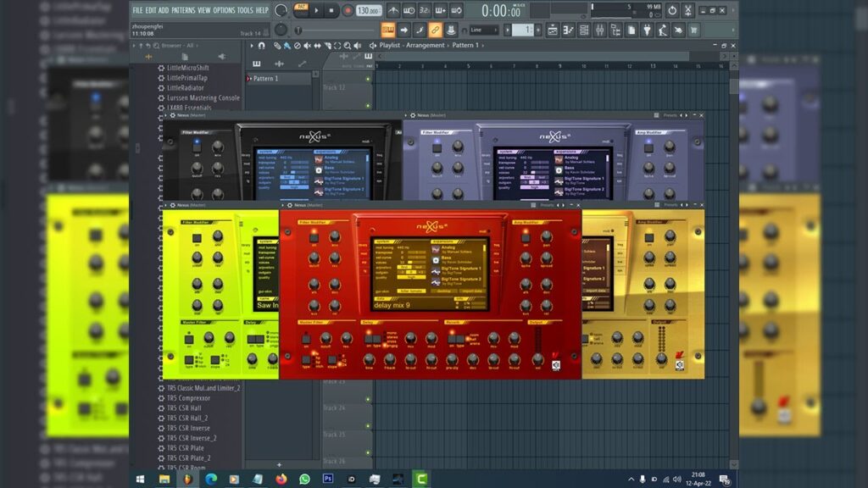This screenshot has height=488, width=868.
Task: Open Firefox from the Windows taskbar
Action: (281, 479)
